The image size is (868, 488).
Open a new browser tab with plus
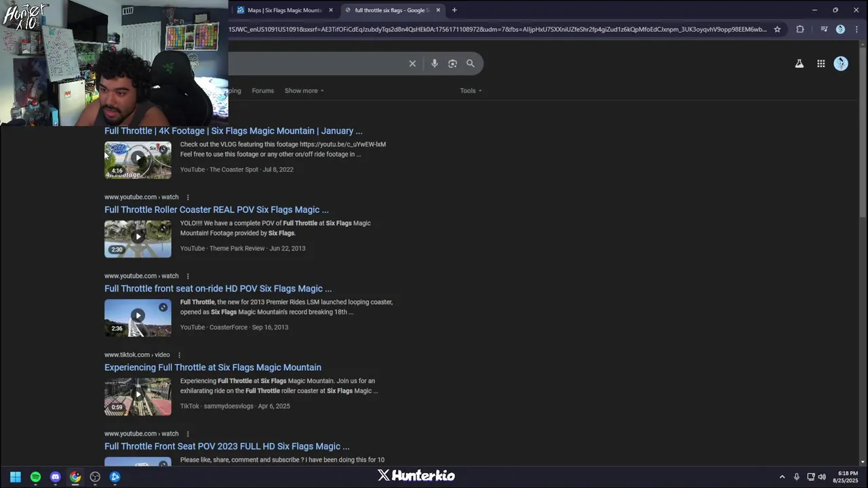(x=454, y=10)
